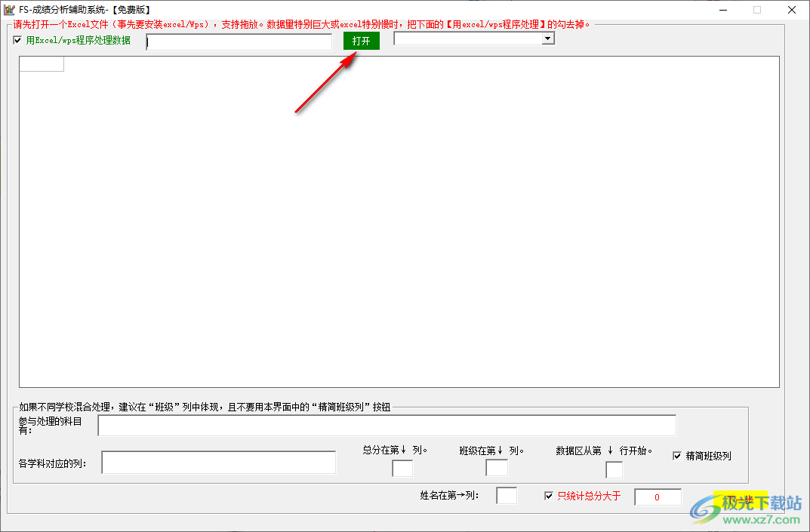Viewport: 810px width, 532px height.
Task: Click the FS application icon in title bar
Action: pos(8,9)
